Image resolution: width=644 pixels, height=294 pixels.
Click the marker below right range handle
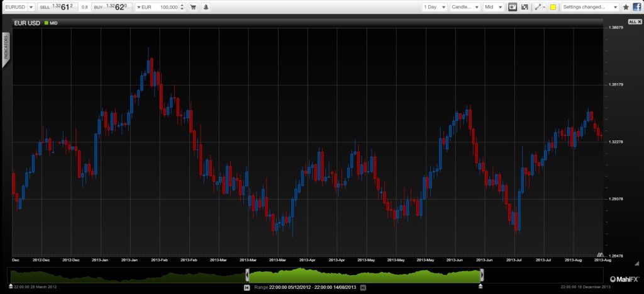pyautogui.click(x=480, y=286)
